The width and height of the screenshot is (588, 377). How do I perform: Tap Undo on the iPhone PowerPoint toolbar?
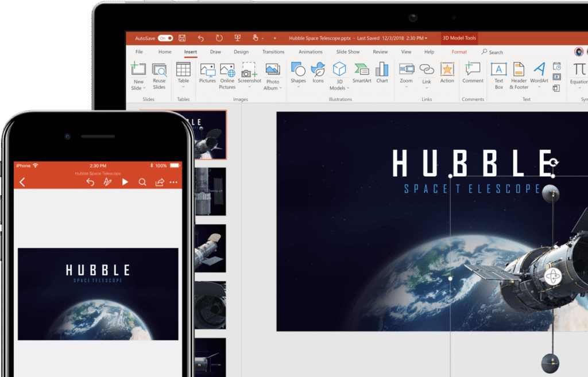point(90,182)
